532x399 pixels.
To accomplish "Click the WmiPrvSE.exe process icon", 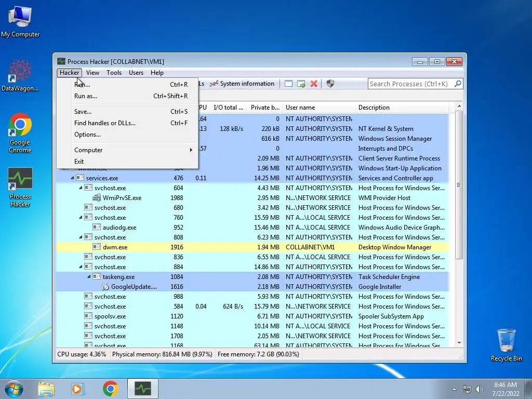I will pyautogui.click(x=97, y=197).
